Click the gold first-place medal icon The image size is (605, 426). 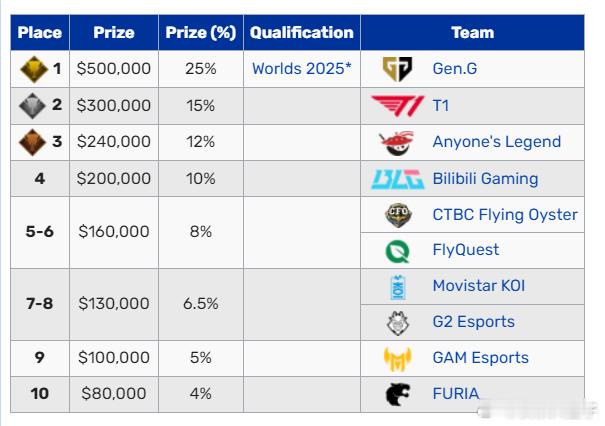(x=34, y=69)
